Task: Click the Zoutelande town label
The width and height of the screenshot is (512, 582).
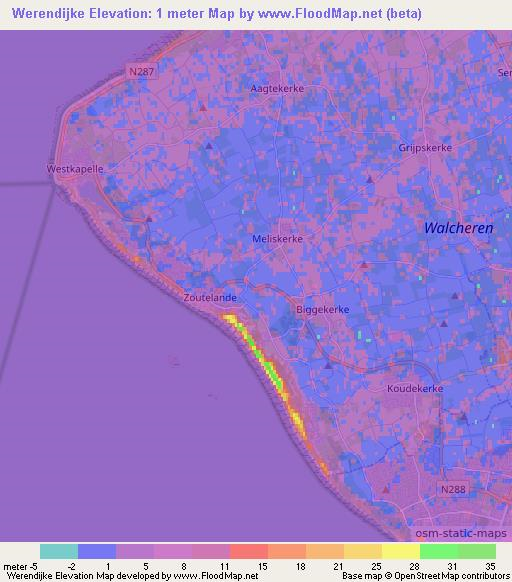Action: pyautogui.click(x=210, y=298)
